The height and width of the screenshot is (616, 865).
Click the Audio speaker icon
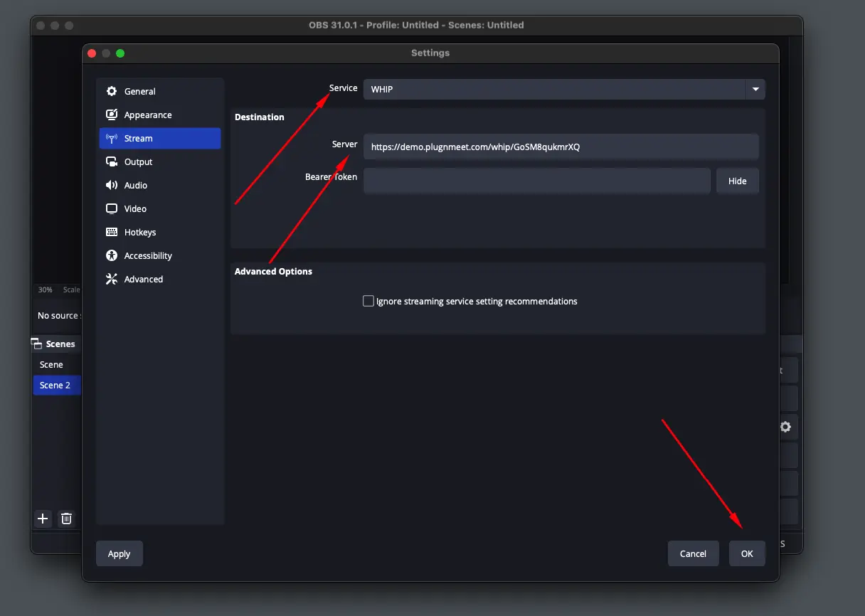click(x=112, y=185)
